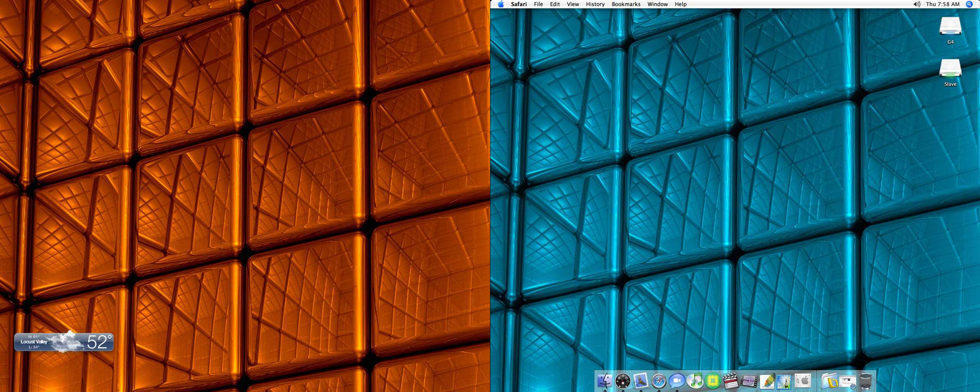980x392 pixels.
Task: Launch the colorful feather app in the Dock
Action: pyautogui.click(x=767, y=381)
